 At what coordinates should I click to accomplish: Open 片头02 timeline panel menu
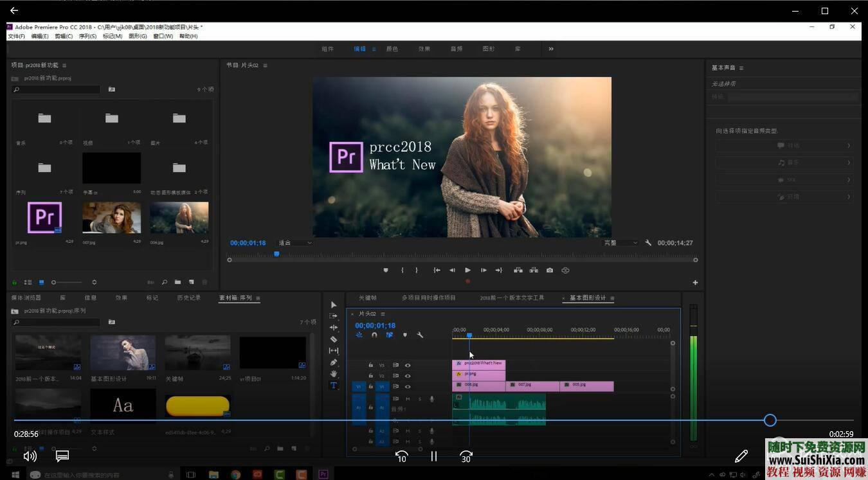(x=383, y=314)
